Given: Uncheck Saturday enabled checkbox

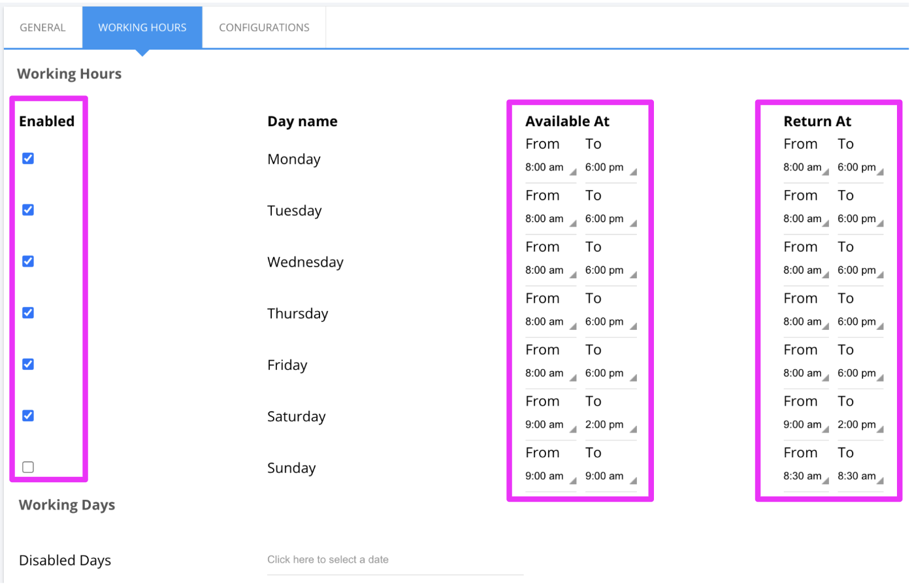Looking at the screenshot, I should tap(28, 416).
